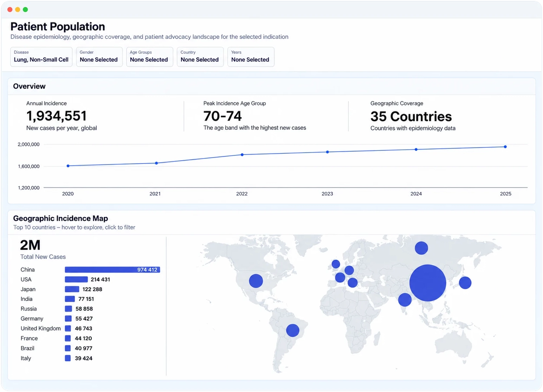Click the 2025 data point on line chart
Screen dimensions: 543x392
pos(505,147)
